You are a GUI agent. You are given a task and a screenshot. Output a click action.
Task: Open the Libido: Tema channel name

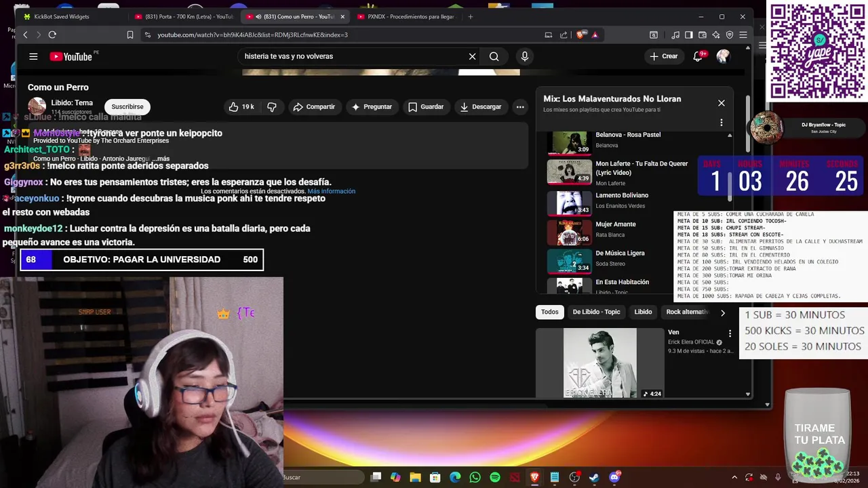pos(72,102)
